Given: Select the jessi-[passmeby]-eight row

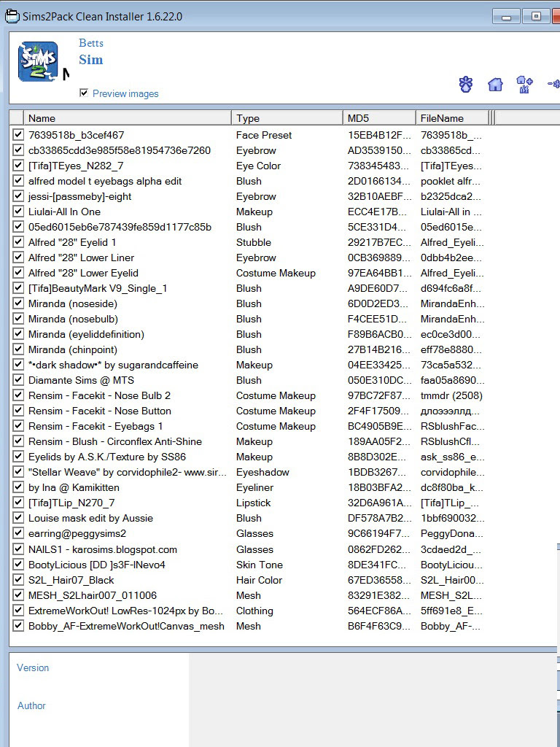Looking at the screenshot, I should (x=249, y=196).
